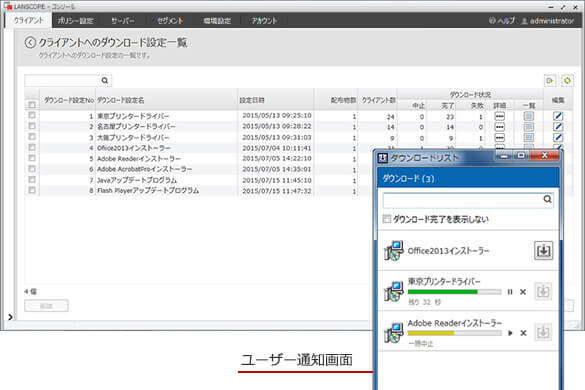Click the green refresh icon above the table

click(x=567, y=80)
